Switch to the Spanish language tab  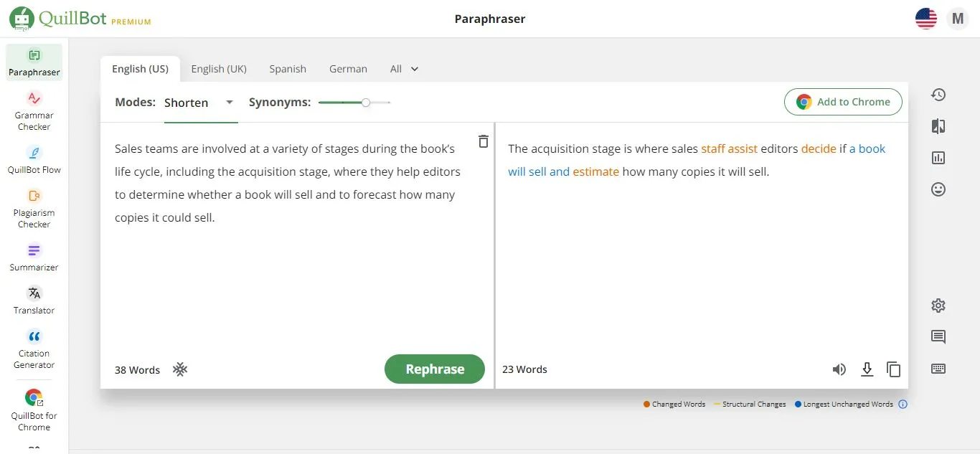coord(288,68)
